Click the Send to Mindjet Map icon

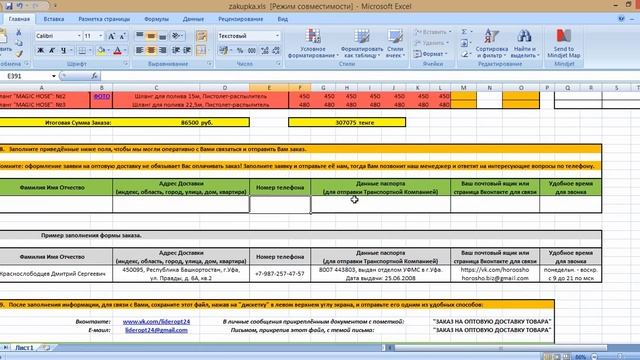click(x=564, y=43)
